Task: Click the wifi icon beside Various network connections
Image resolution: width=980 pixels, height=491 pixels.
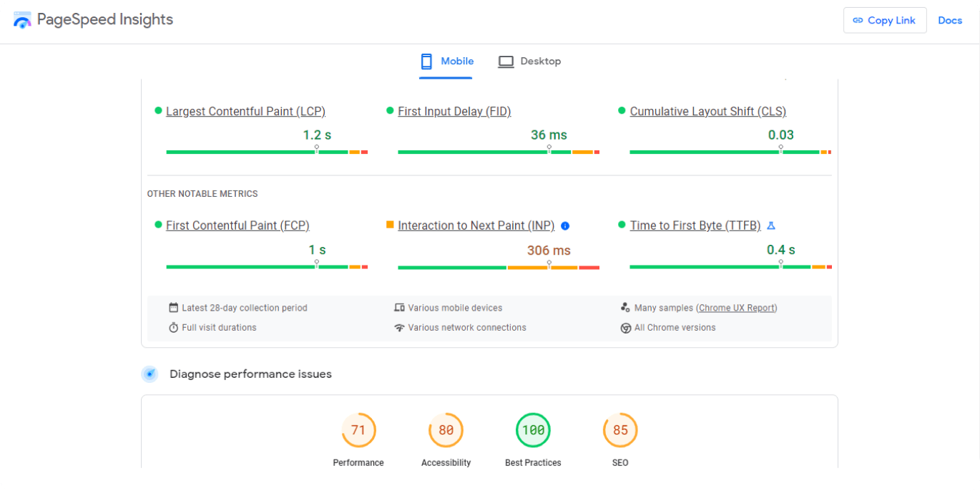Action: (x=399, y=328)
